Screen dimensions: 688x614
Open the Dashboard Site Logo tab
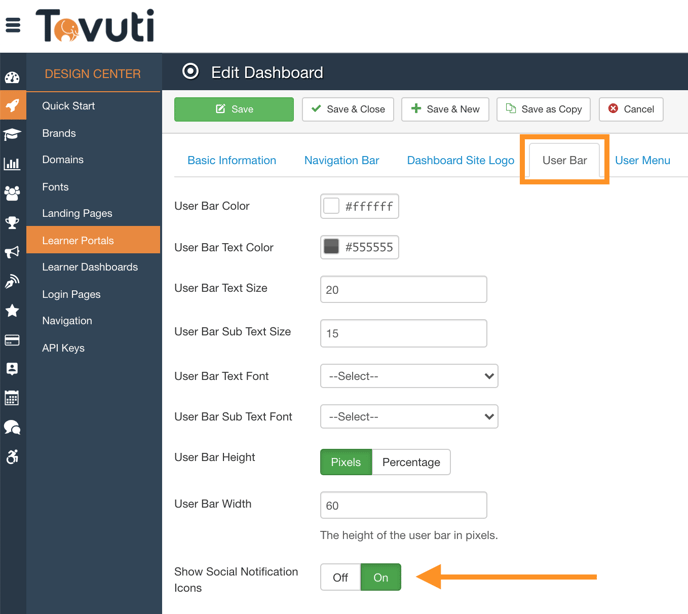pos(460,160)
